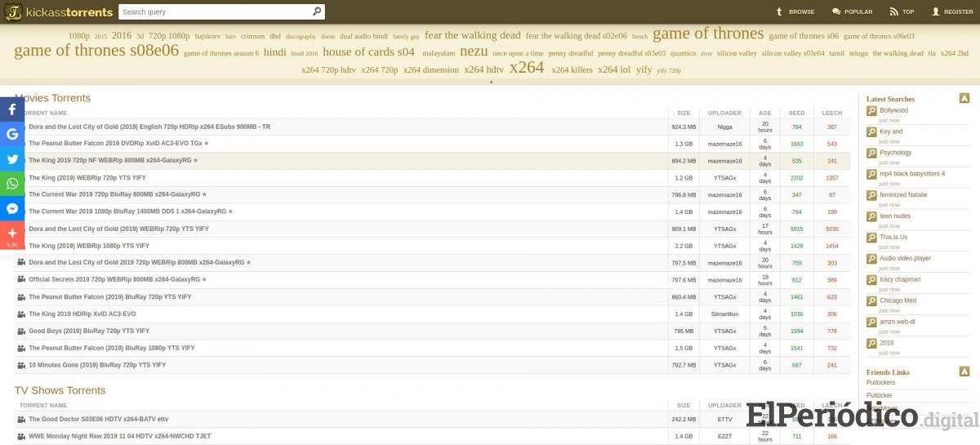
Task: Share the page via the Facebook icon
Action: coord(12,109)
